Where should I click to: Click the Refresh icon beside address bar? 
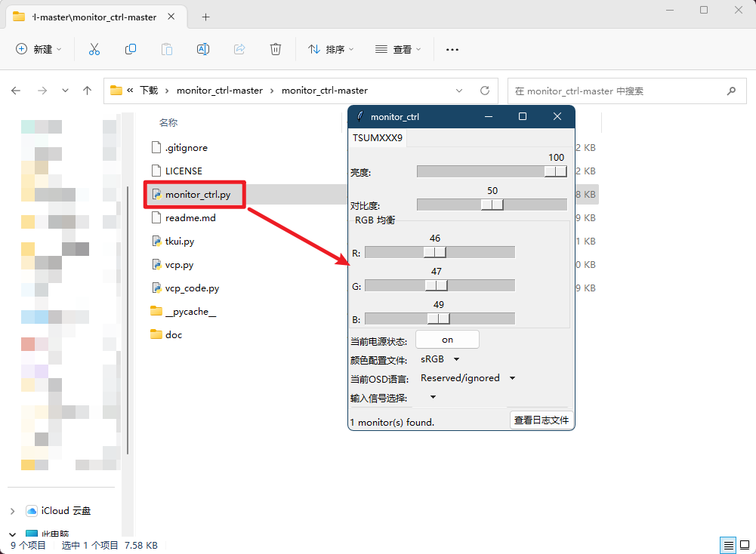click(485, 91)
